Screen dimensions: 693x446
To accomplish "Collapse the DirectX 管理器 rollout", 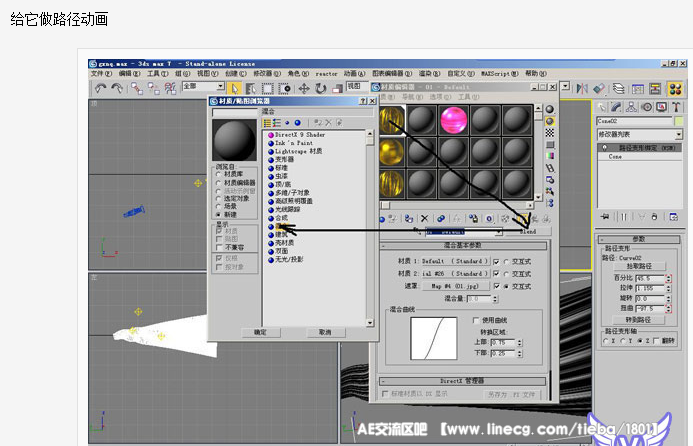I will (x=462, y=381).
